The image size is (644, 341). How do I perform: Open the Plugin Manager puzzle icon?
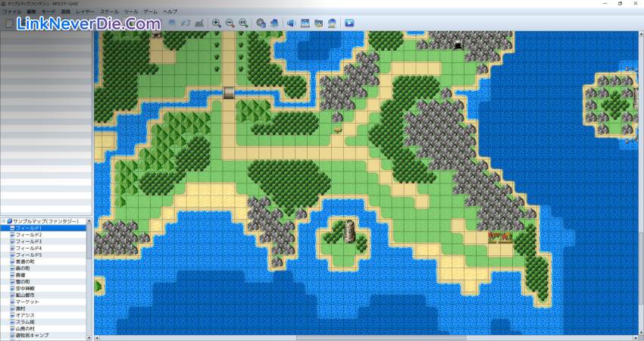pyautogui.click(x=274, y=23)
